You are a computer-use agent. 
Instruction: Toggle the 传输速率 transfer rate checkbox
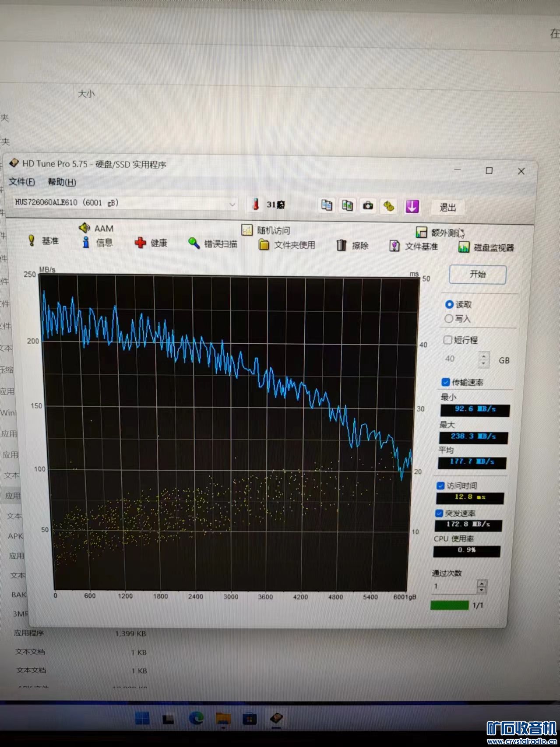[x=445, y=382]
